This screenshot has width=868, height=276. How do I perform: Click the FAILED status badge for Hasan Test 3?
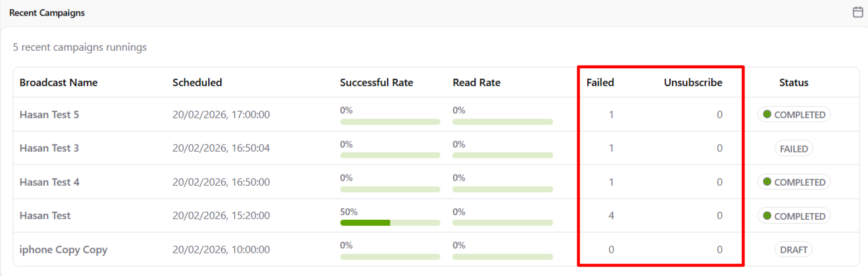pyautogui.click(x=794, y=148)
